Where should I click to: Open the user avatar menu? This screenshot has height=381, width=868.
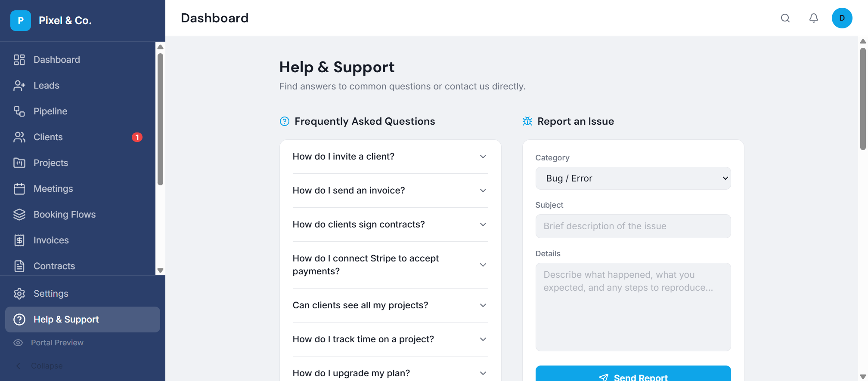[842, 18]
